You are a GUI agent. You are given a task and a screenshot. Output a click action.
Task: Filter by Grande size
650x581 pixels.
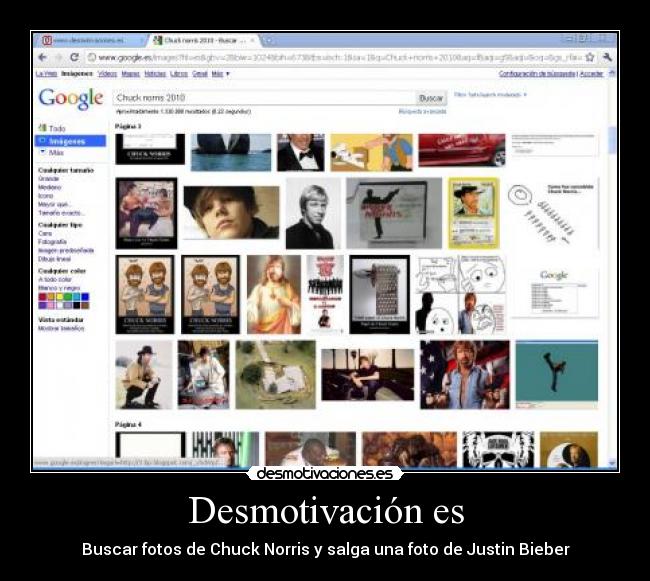[49, 179]
